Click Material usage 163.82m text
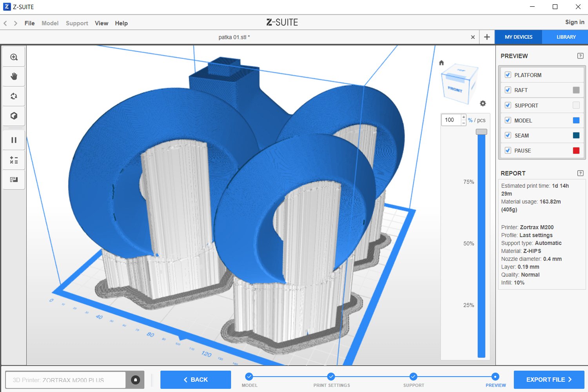This screenshot has height=392, width=588. click(x=531, y=205)
